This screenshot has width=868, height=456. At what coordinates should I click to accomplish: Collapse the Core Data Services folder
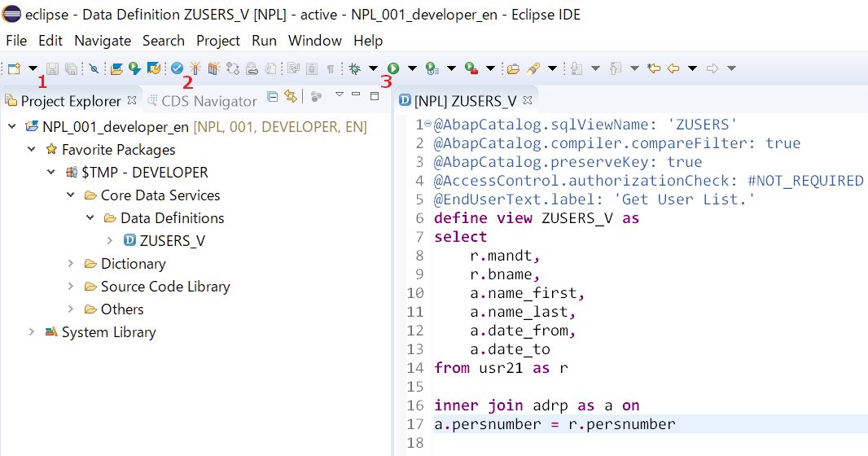coord(70,195)
